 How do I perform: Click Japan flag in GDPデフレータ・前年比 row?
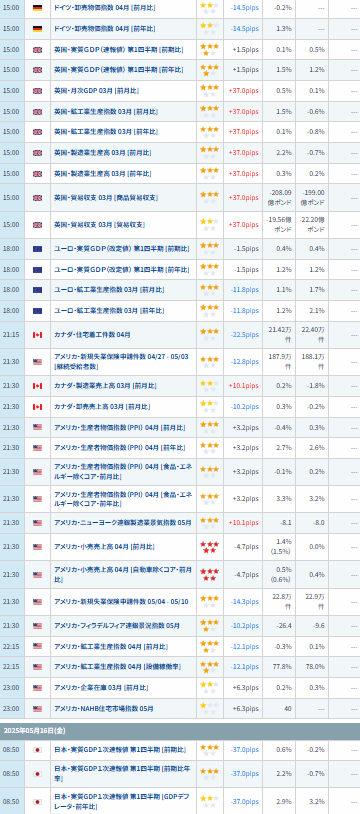(37, 802)
